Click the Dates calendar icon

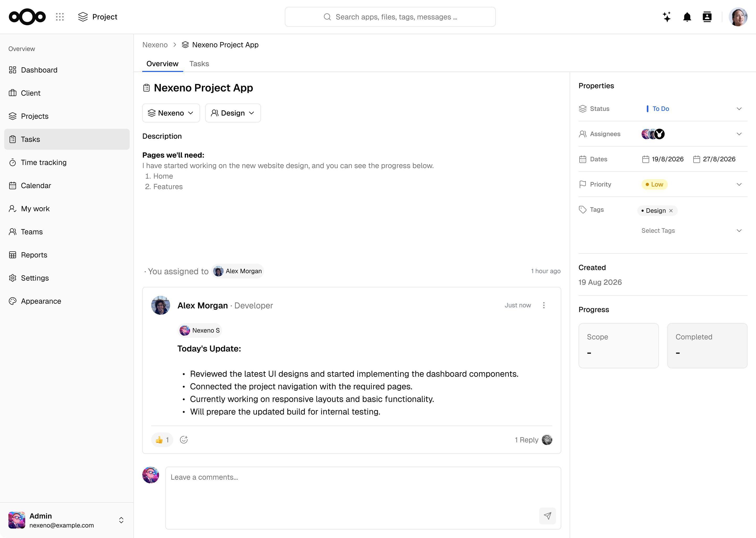coord(582,159)
